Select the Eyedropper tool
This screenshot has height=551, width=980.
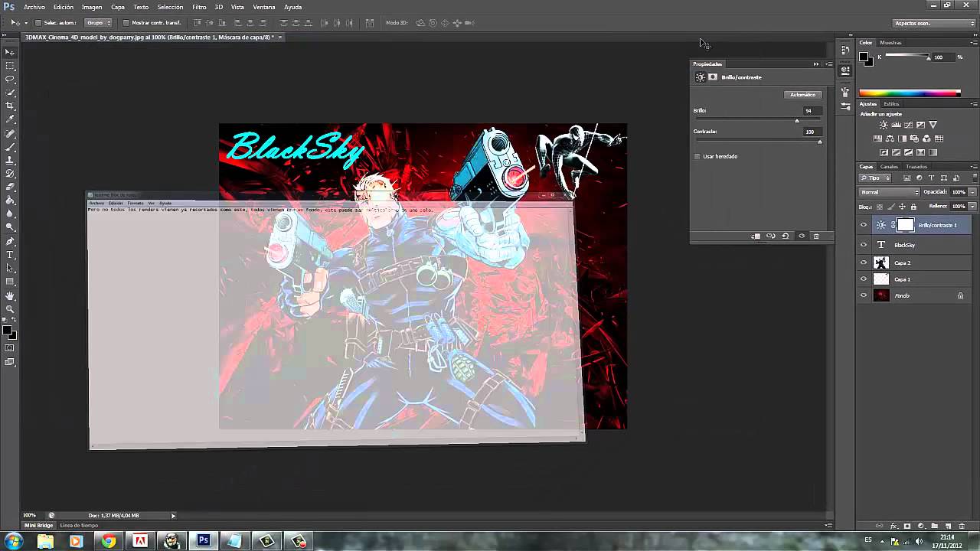click(x=10, y=119)
